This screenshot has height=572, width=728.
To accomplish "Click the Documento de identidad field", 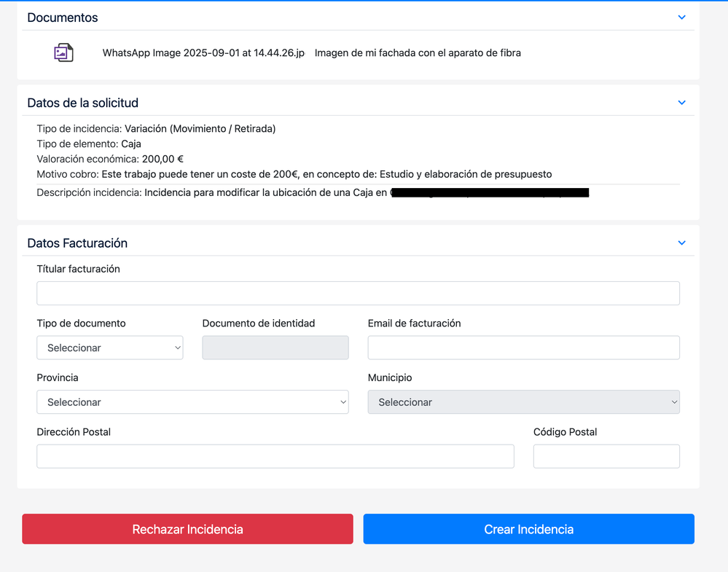I will [275, 348].
